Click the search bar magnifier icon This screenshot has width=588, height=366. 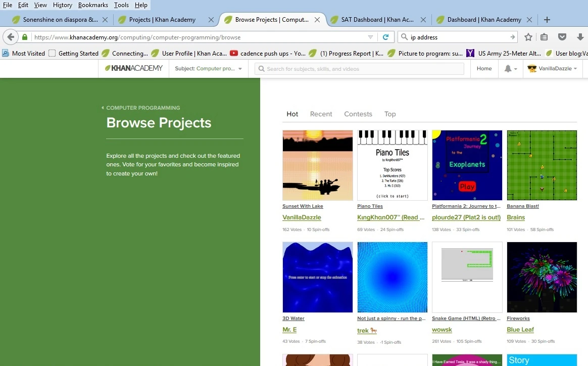point(404,37)
